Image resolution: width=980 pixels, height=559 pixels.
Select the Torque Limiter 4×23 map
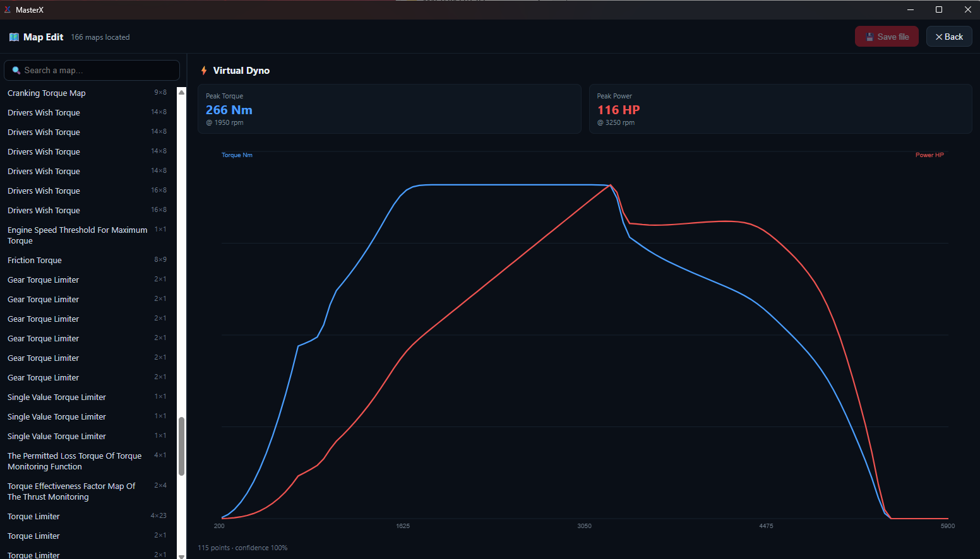[87, 516]
